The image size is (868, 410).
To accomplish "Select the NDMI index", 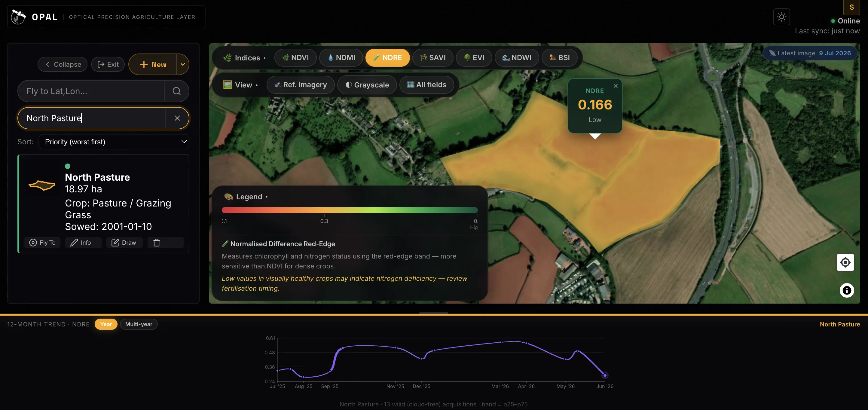I will pos(341,58).
